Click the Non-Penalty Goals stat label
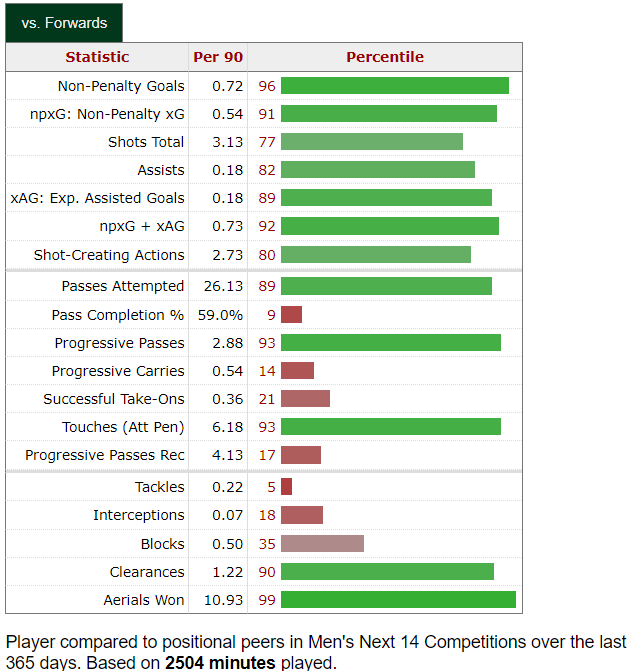The height and width of the screenshot is (671, 632). (121, 86)
